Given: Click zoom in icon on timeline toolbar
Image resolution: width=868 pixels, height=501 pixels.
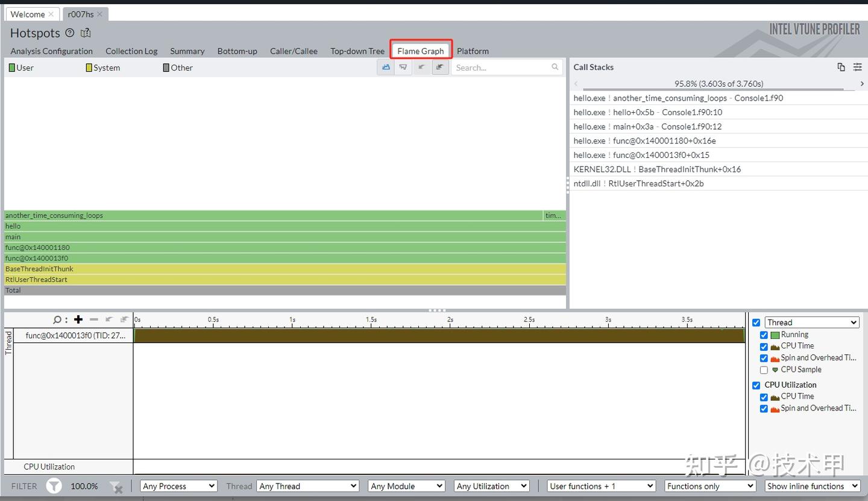Looking at the screenshot, I should click(x=78, y=320).
